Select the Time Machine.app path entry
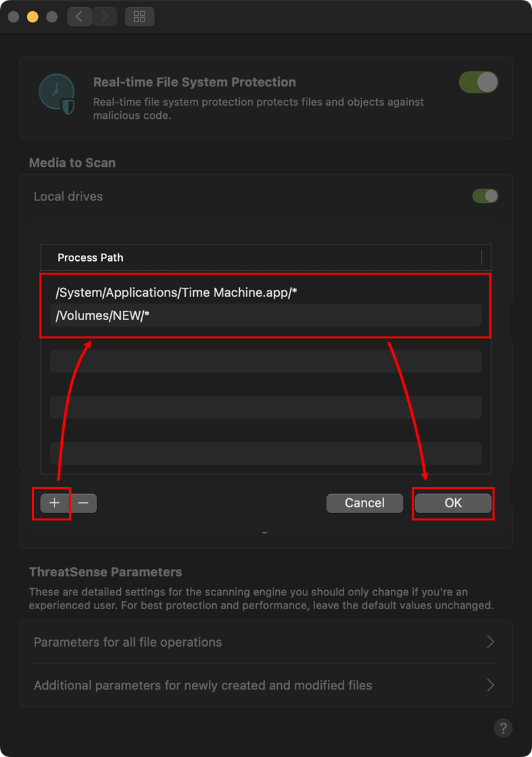This screenshot has height=757, width=532. click(177, 293)
